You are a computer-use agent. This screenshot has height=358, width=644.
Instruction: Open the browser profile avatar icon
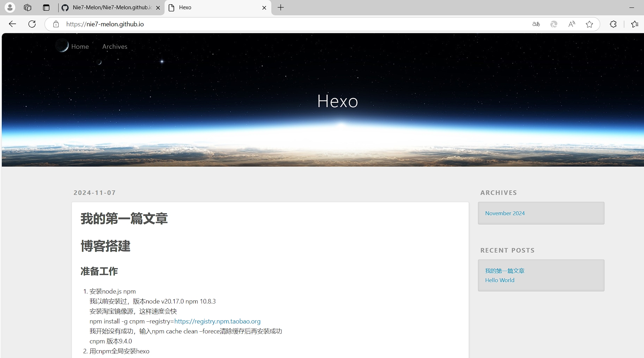point(10,7)
